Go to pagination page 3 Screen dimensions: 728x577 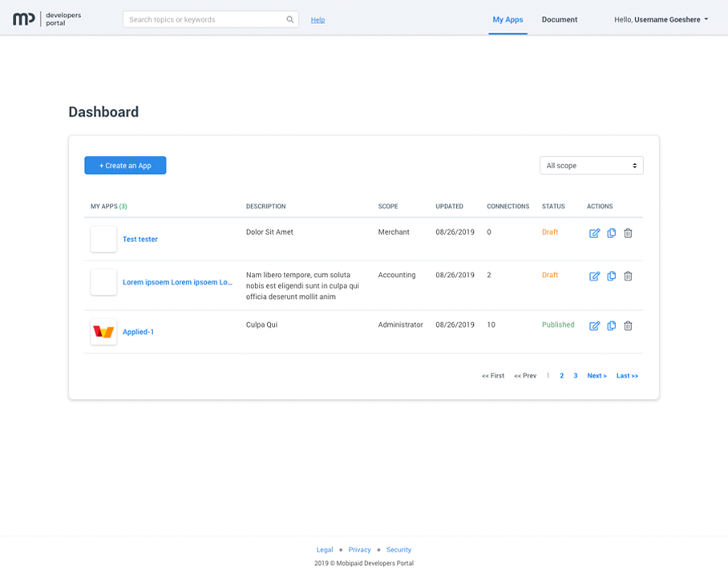pos(575,376)
